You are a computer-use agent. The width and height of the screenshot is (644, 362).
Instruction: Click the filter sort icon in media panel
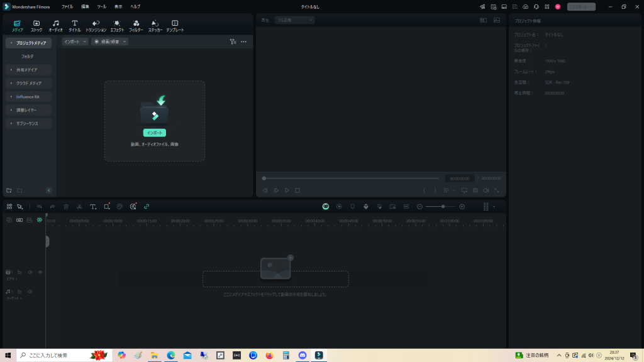(x=233, y=41)
